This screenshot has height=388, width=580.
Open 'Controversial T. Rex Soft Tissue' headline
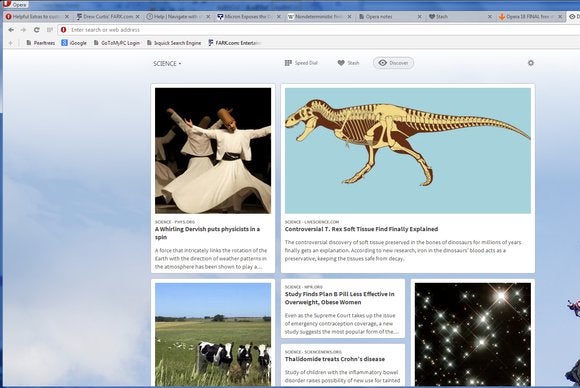361,229
